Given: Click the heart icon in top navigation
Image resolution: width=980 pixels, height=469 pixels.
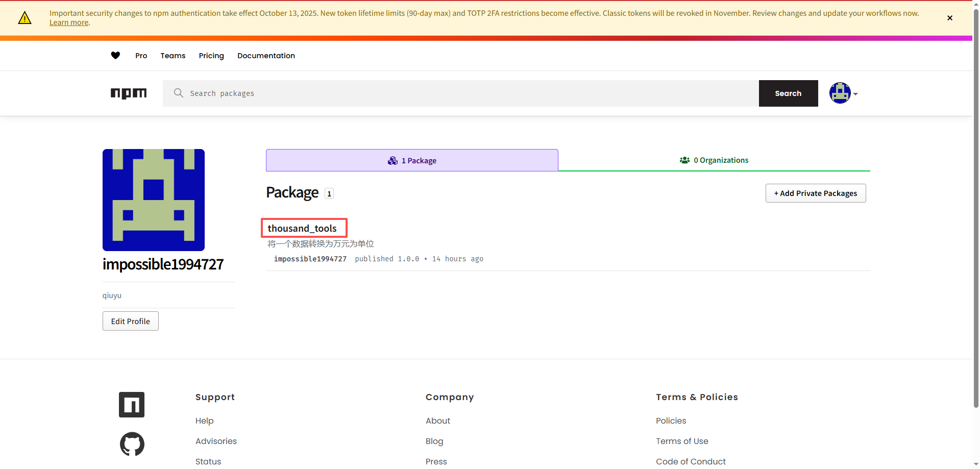Looking at the screenshot, I should (x=115, y=56).
